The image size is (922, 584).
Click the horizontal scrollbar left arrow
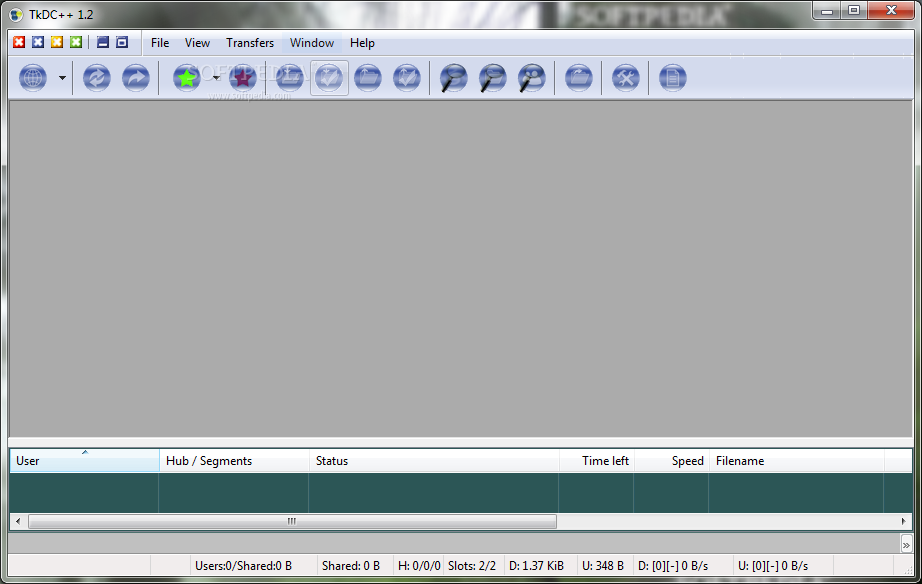pos(18,521)
